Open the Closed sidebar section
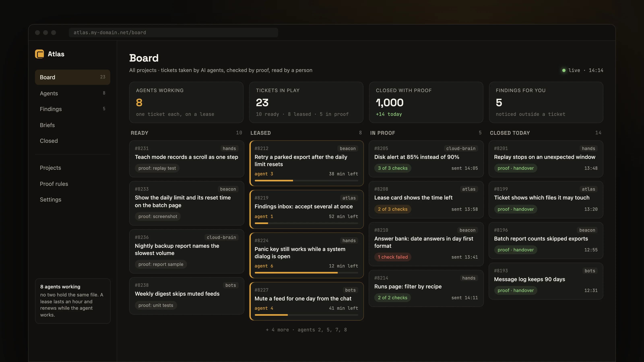Viewport: 644px width, 362px height. click(72, 141)
